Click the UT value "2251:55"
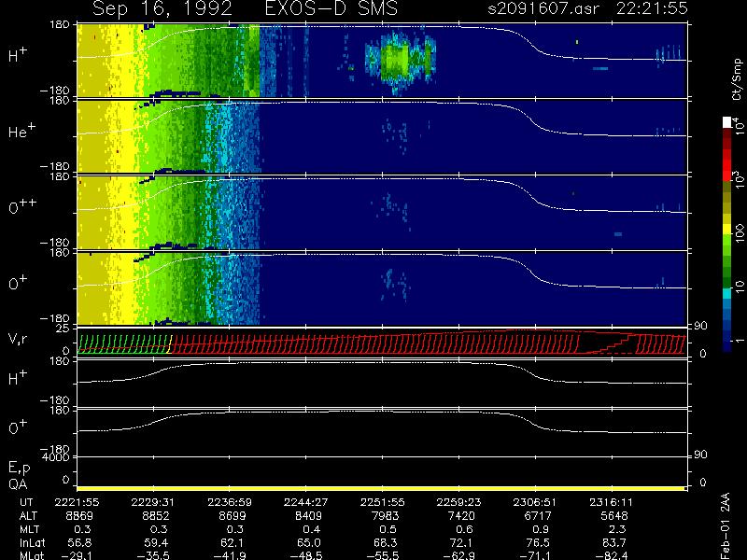Image resolution: width=747 pixels, height=560 pixels. (382, 502)
